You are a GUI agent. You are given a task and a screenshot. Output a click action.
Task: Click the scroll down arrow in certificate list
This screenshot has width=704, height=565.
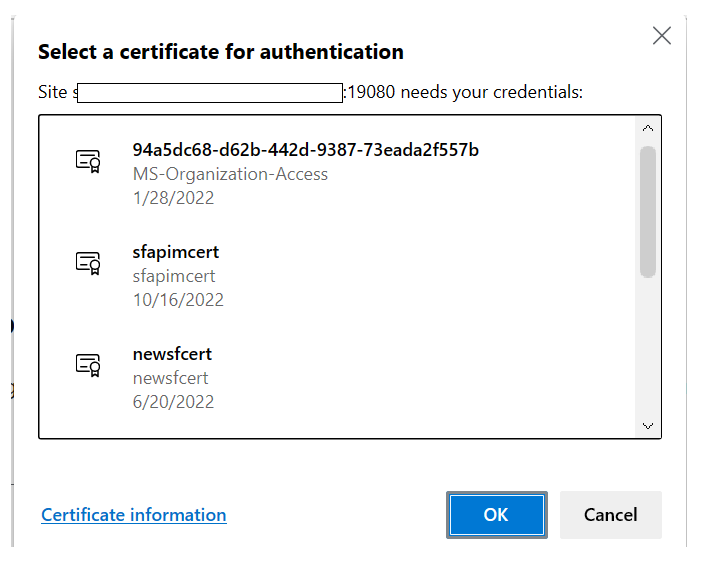coord(647,425)
